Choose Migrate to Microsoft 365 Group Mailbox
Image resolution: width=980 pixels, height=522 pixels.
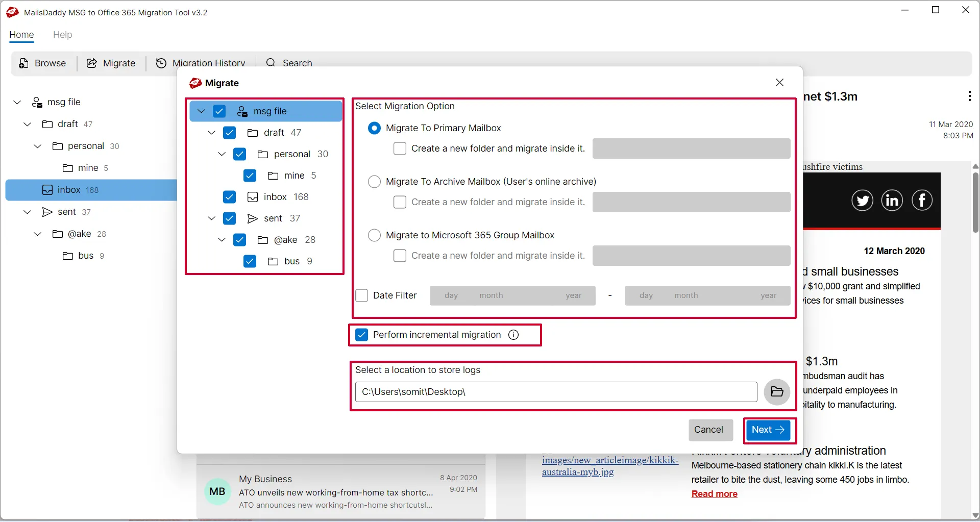375,235
